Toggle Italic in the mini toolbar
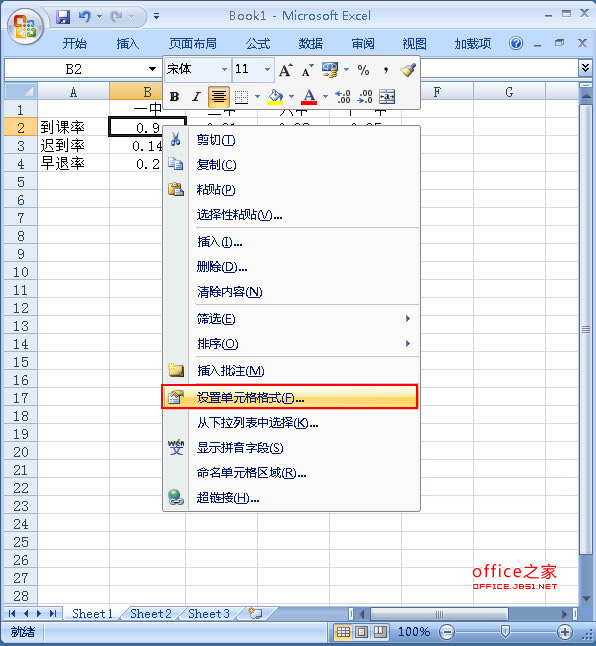The width and height of the screenshot is (596, 646). tap(196, 97)
